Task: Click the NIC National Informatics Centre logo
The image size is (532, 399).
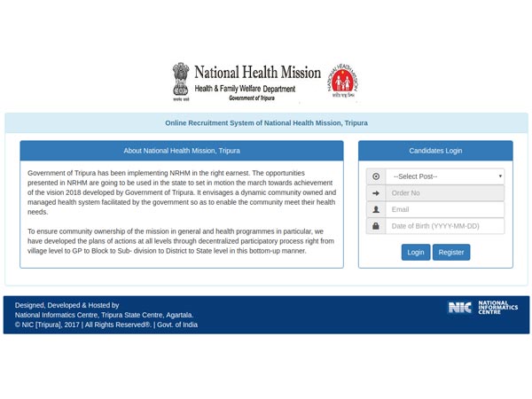Action: point(483,308)
